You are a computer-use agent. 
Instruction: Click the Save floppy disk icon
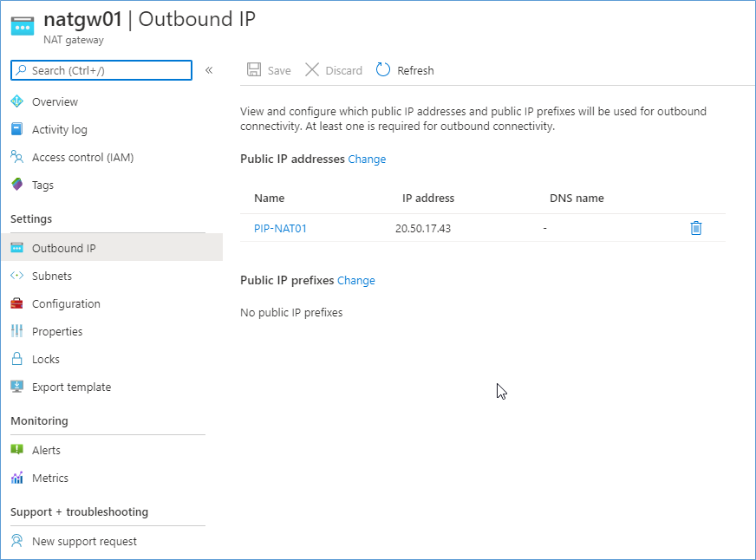pos(254,70)
